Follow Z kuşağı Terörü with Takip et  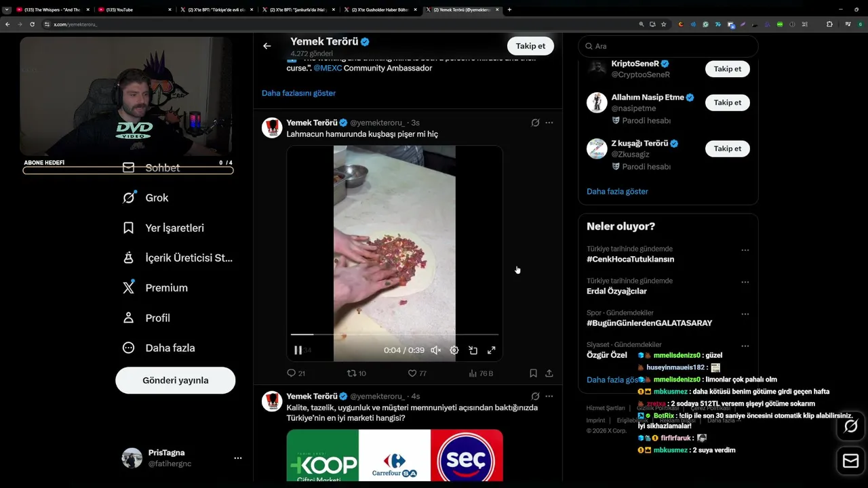click(x=727, y=148)
